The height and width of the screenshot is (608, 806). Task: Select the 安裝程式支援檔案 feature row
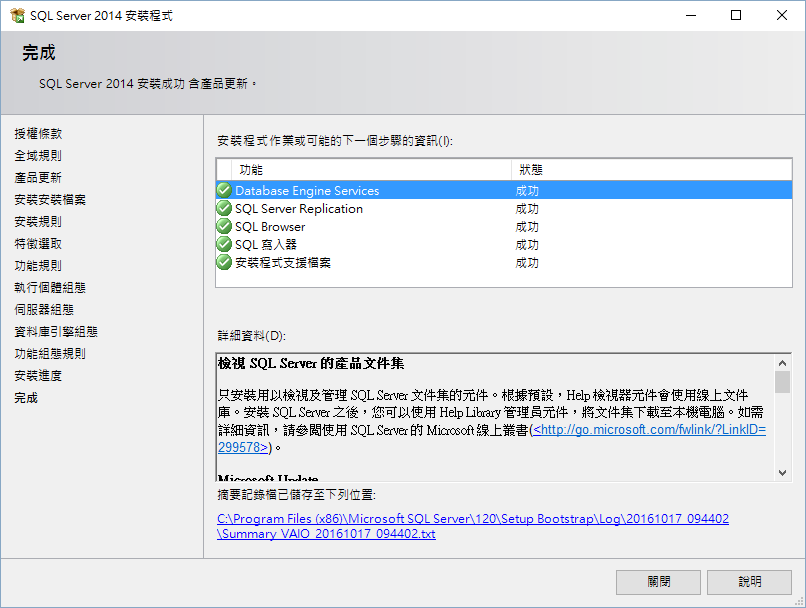(504, 262)
